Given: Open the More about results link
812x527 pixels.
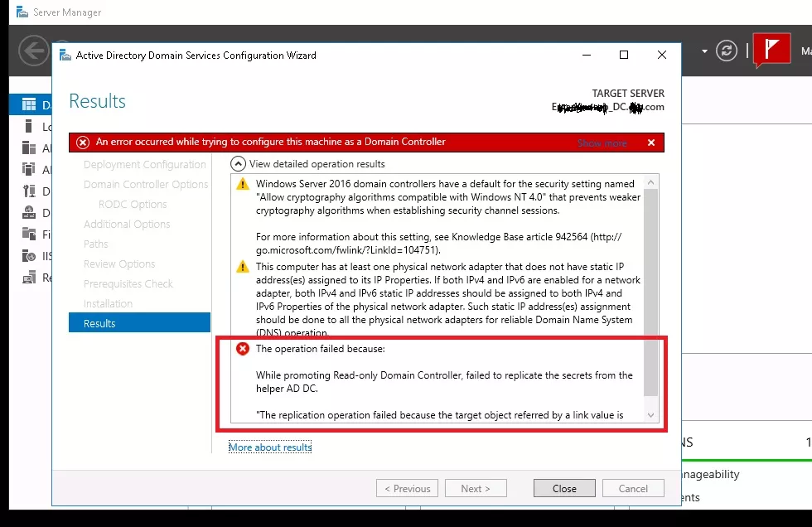Looking at the screenshot, I should click(270, 447).
